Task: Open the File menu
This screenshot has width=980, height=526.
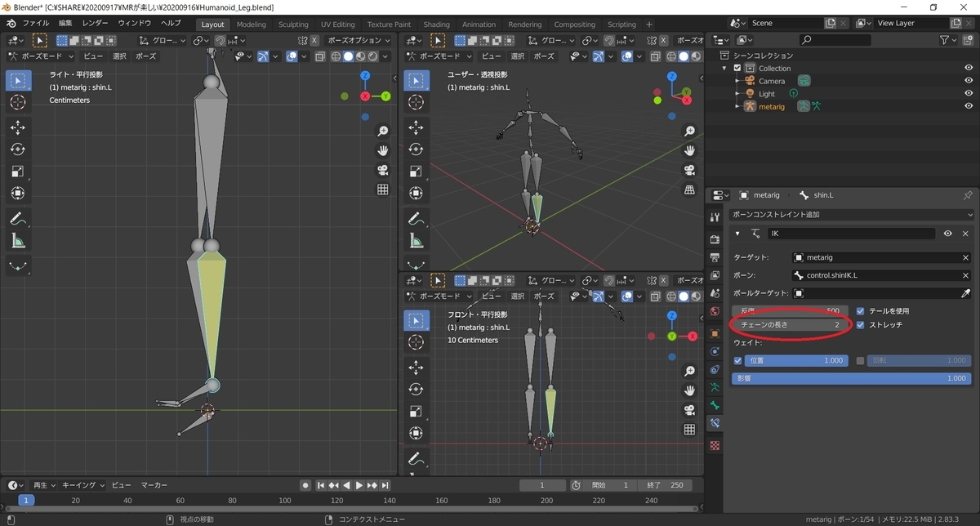Action: (35, 24)
